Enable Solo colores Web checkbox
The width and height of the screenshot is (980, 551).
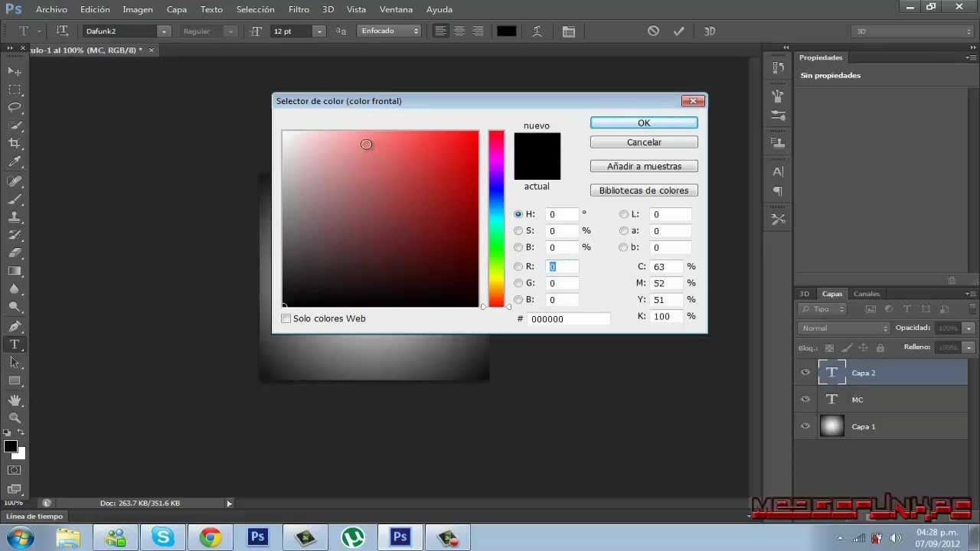(286, 318)
